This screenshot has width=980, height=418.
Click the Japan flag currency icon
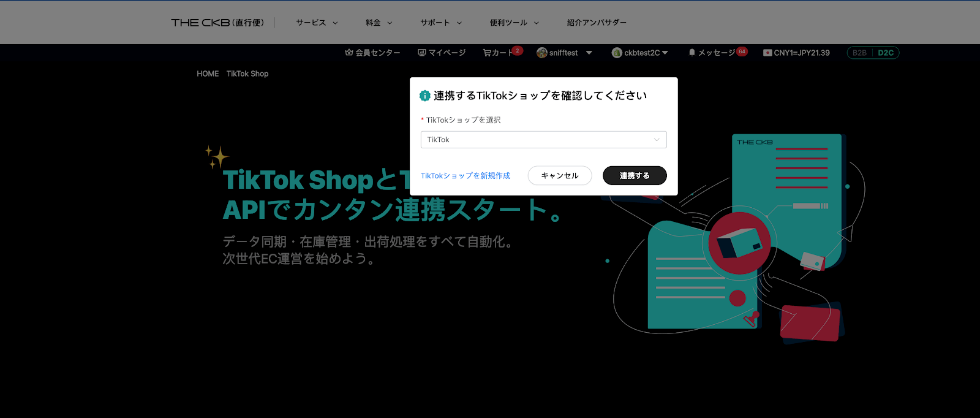coord(767,53)
